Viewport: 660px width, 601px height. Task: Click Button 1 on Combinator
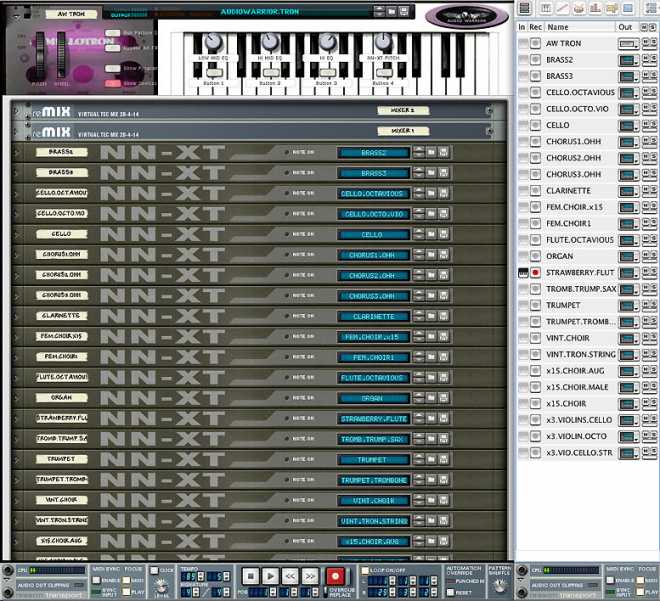(x=214, y=73)
